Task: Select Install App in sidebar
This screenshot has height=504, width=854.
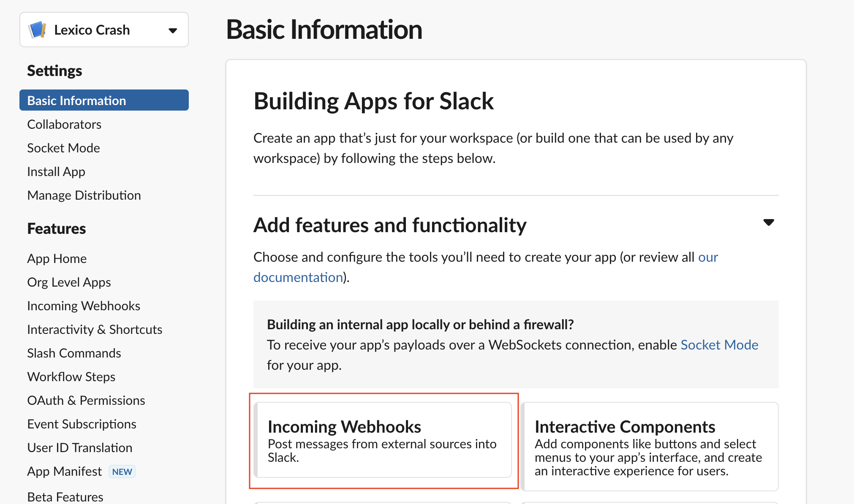Action: tap(56, 172)
